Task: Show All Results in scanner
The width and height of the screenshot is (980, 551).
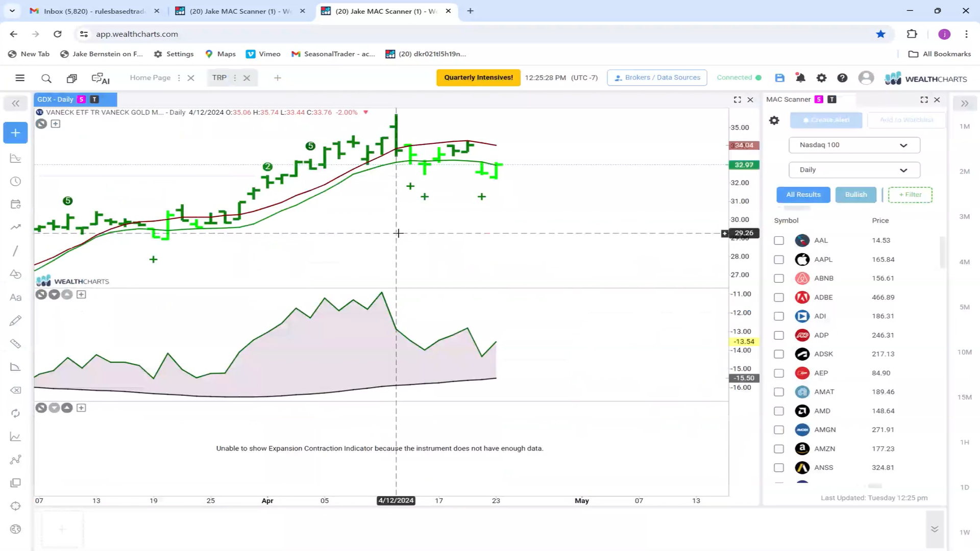Action: tap(803, 194)
